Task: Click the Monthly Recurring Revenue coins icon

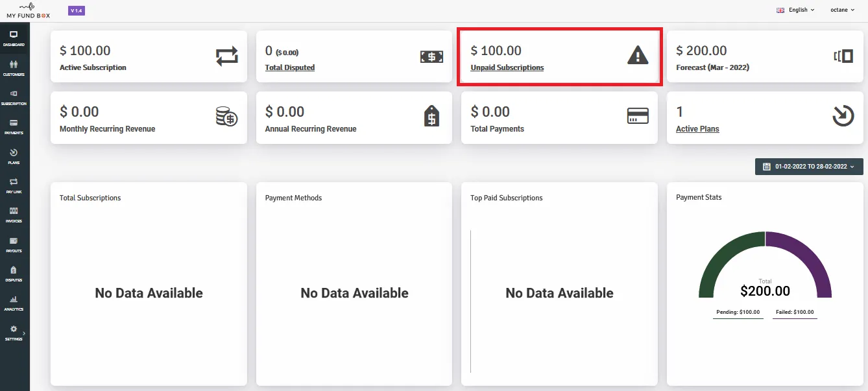Action: click(x=227, y=117)
